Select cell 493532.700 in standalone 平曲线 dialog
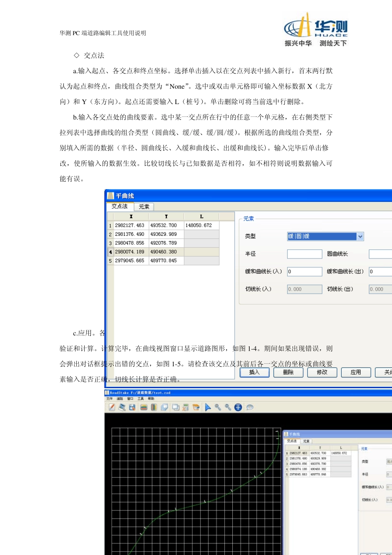This screenshot has width=392, height=555. (x=166, y=225)
